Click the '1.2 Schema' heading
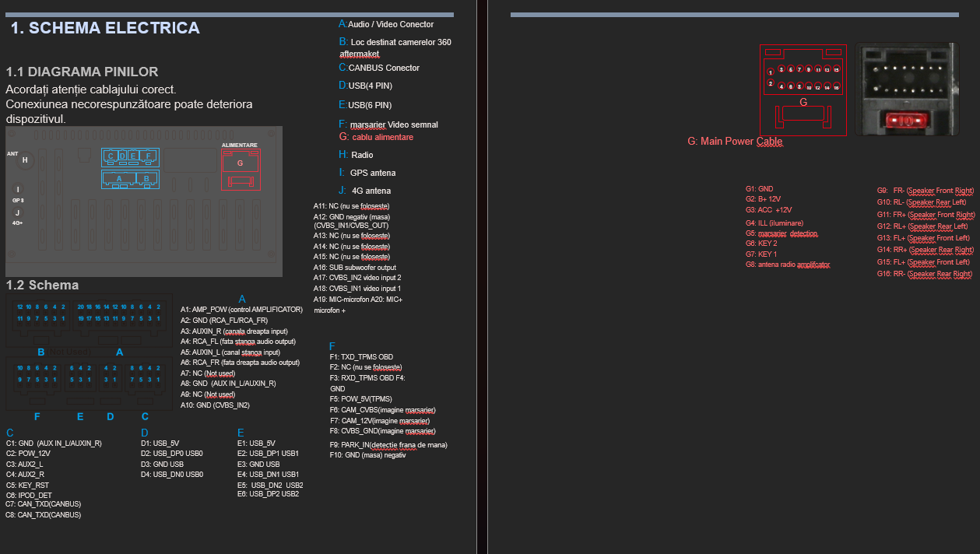Viewport: 980px width, 554px height. [x=42, y=286]
